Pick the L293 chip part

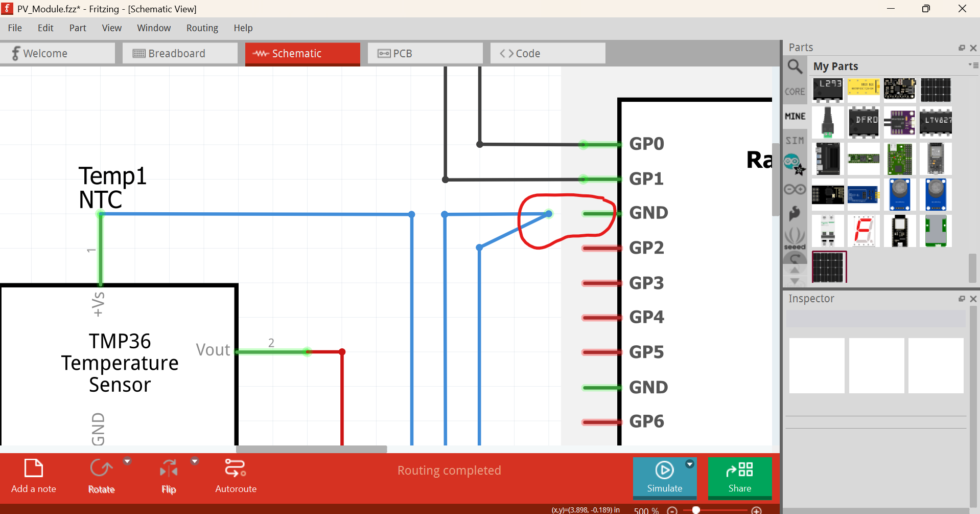[x=828, y=90]
